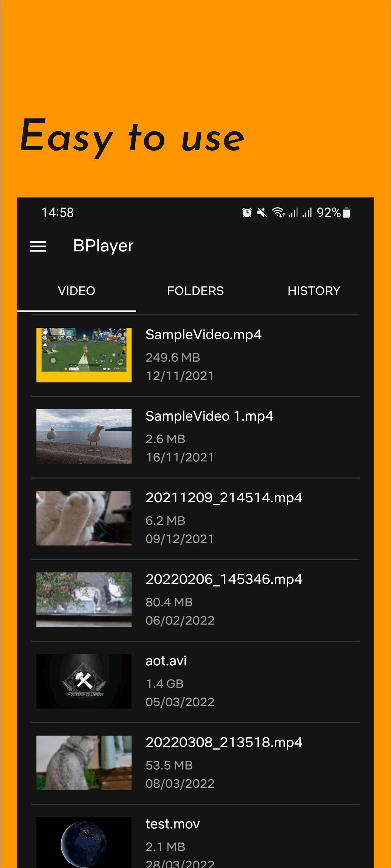Select 20211209_214514.mp4 from the list
The width and height of the screenshot is (391, 868).
224,498
